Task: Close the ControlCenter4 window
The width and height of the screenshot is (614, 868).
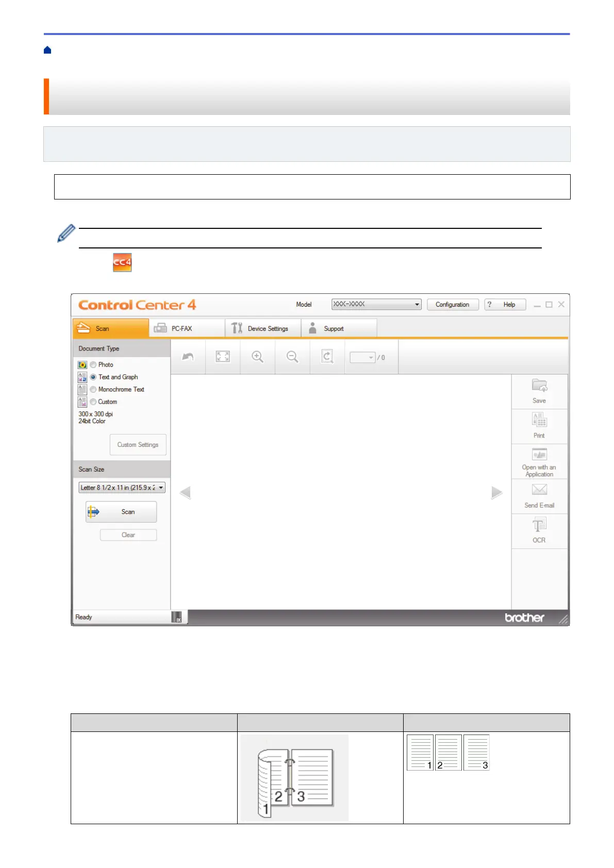Action: pos(561,305)
